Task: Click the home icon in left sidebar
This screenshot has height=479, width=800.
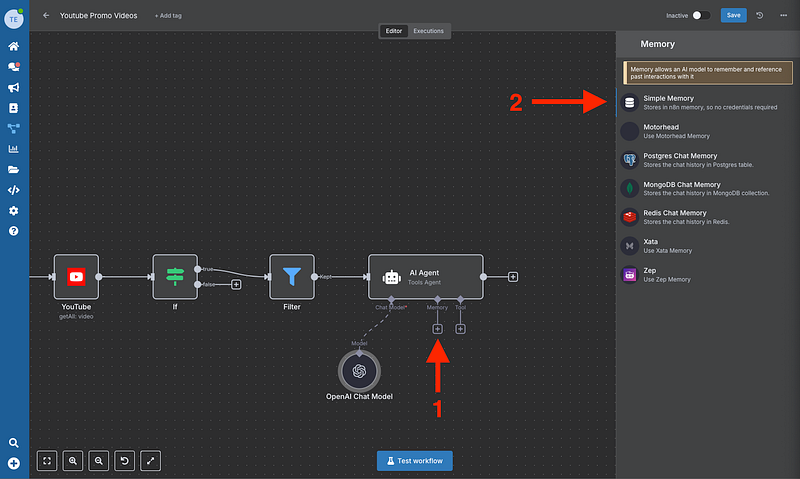Action: click(14, 46)
